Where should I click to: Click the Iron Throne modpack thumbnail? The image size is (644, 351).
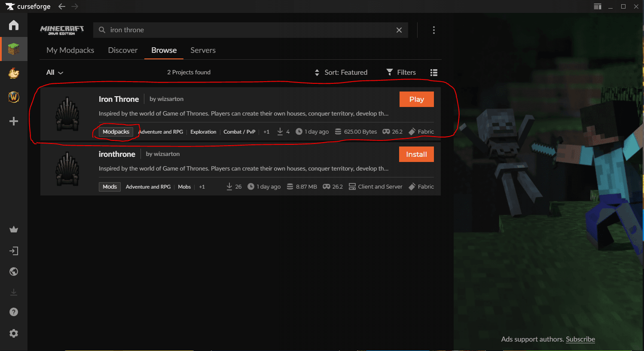point(67,114)
